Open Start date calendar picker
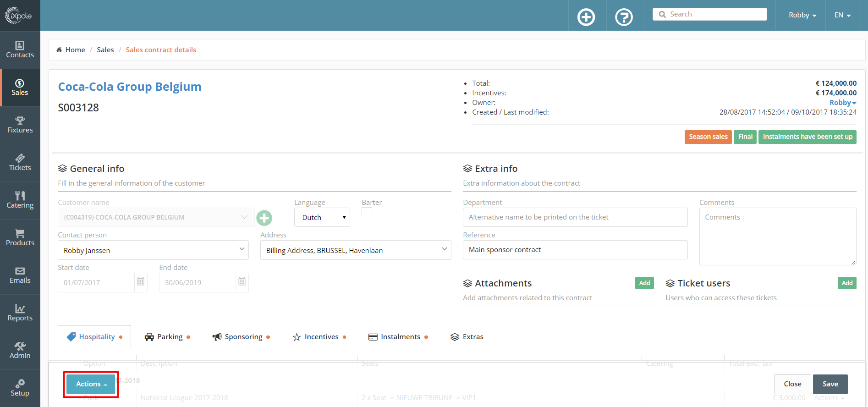 (141, 282)
